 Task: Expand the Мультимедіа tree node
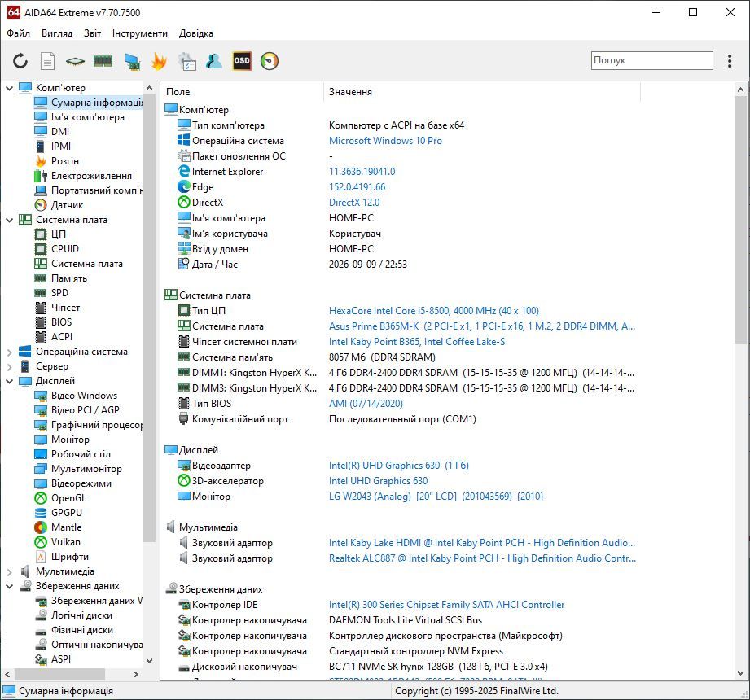(9, 572)
